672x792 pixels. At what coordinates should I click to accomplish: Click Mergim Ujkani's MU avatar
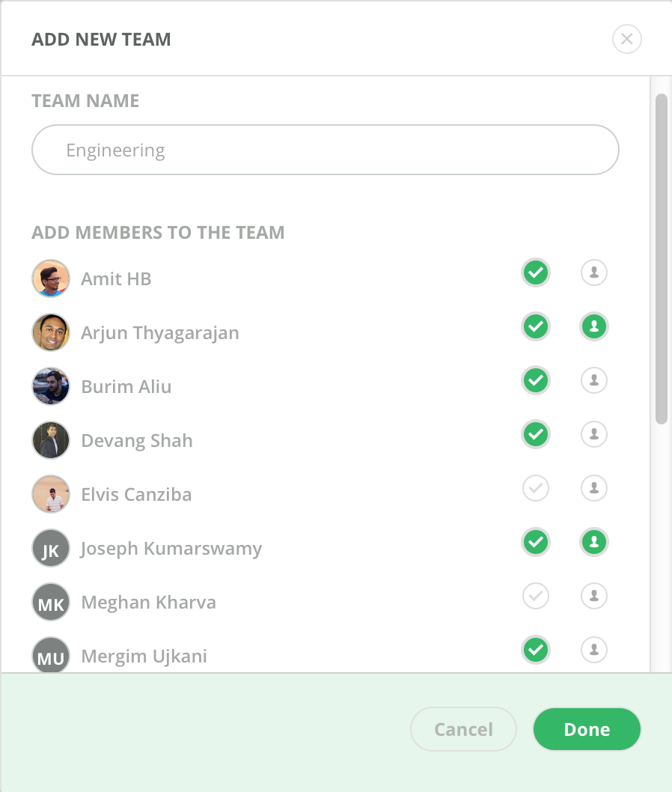pyautogui.click(x=50, y=655)
